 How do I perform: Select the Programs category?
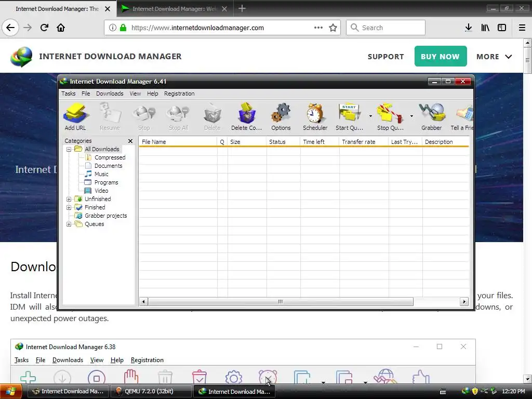tap(106, 182)
